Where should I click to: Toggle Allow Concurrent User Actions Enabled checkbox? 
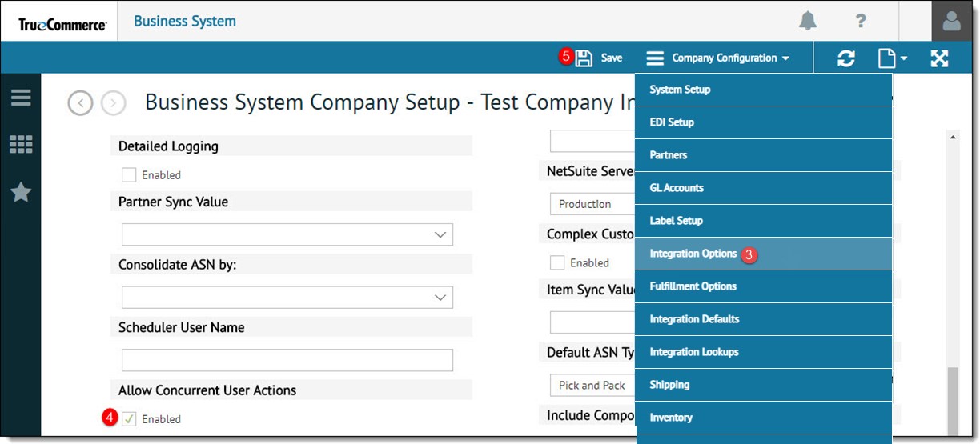click(x=129, y=418)
